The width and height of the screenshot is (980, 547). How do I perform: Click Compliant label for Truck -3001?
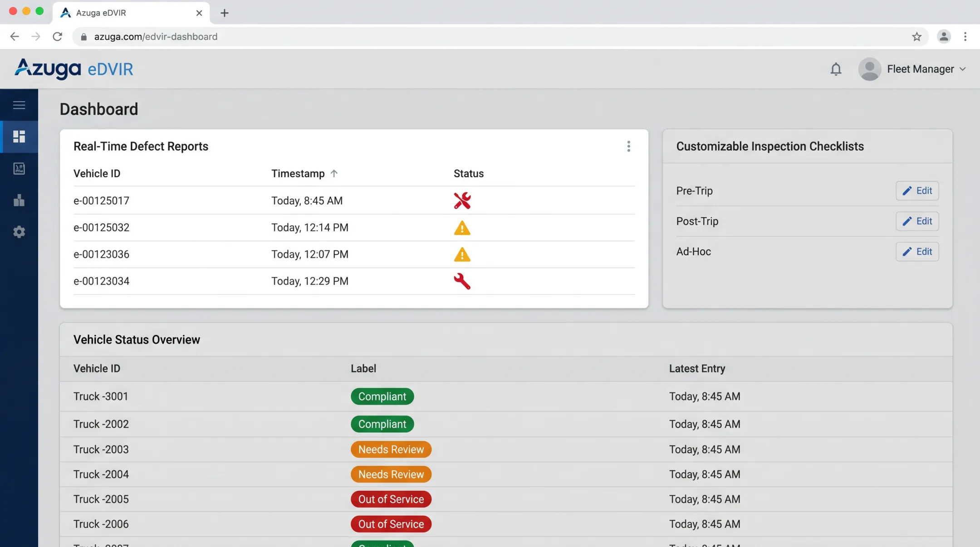(382, 396)
